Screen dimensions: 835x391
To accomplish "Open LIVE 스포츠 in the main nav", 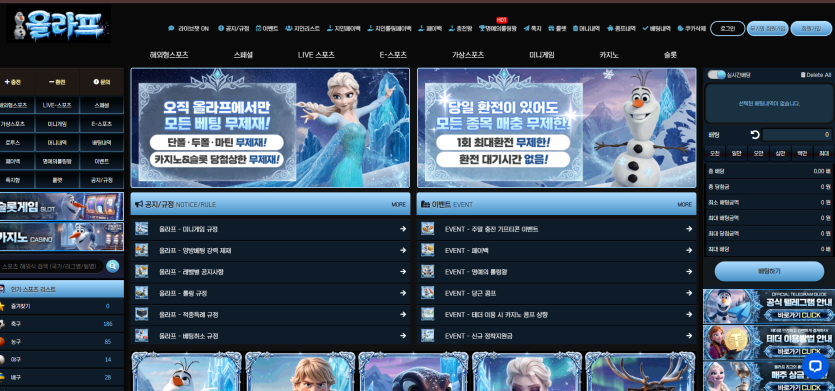I will (316, 55).
